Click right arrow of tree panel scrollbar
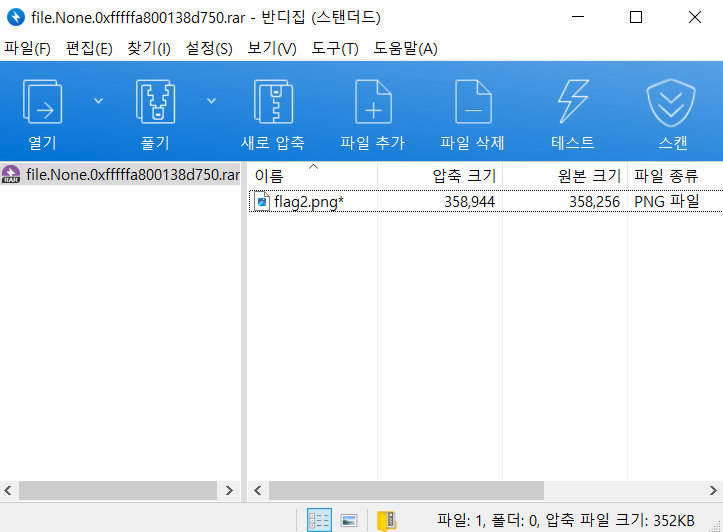The width and height of the screenshot is (723, 532). click(x=229, y=491)
